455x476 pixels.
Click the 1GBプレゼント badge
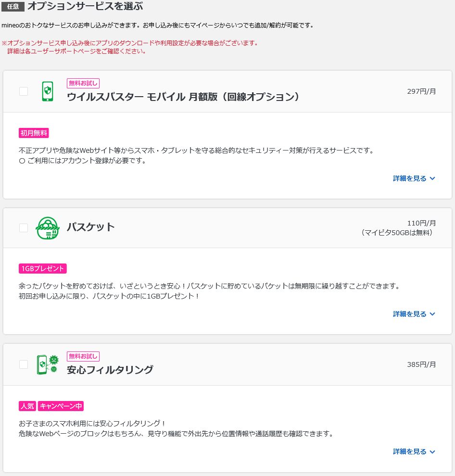coord(42,268)
